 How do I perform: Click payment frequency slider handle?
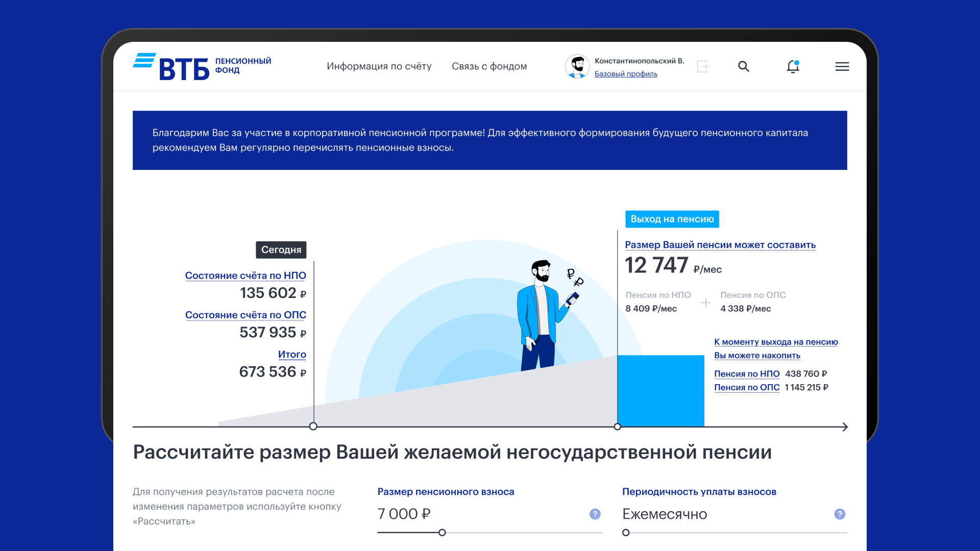(626, 533)
